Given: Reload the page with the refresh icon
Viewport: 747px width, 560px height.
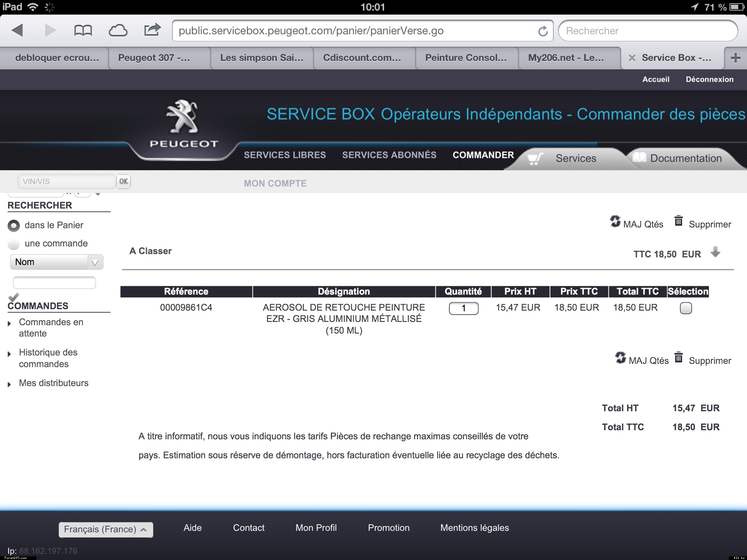Looking at the screenshot, I should coord(543,31).
